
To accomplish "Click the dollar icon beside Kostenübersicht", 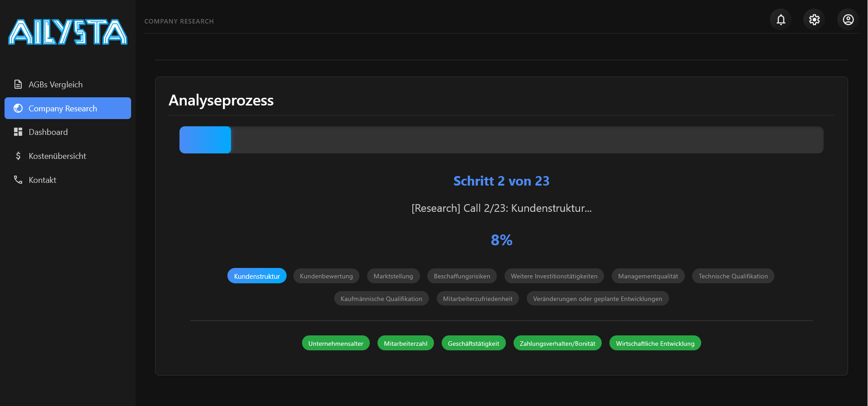I will coord(18,156).
